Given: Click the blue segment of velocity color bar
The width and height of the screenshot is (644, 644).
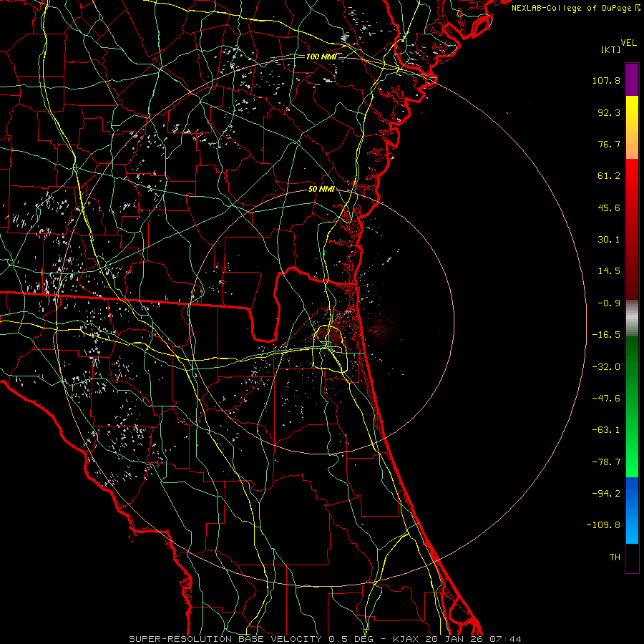Looking at the screenshot, I should coord(632,510).
